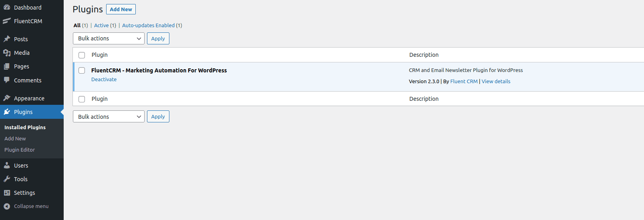The width and height of the screenshot is (644, 220).
Task: Open the bottom Bulk actions dropdown
Action: click(109, 116)
